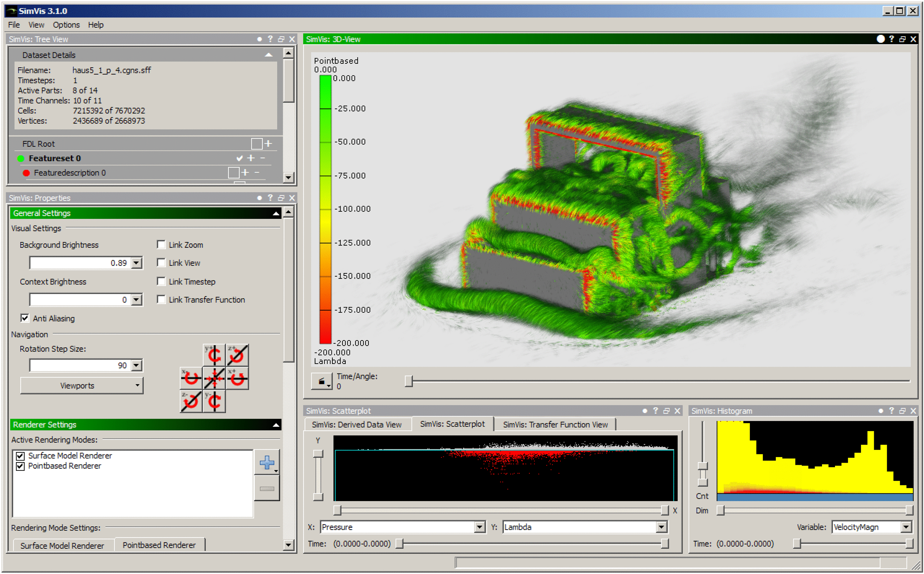924x574 pixels.
Task: Disable Anti Aliasing checkbox
Action: [x=25, y=318]
